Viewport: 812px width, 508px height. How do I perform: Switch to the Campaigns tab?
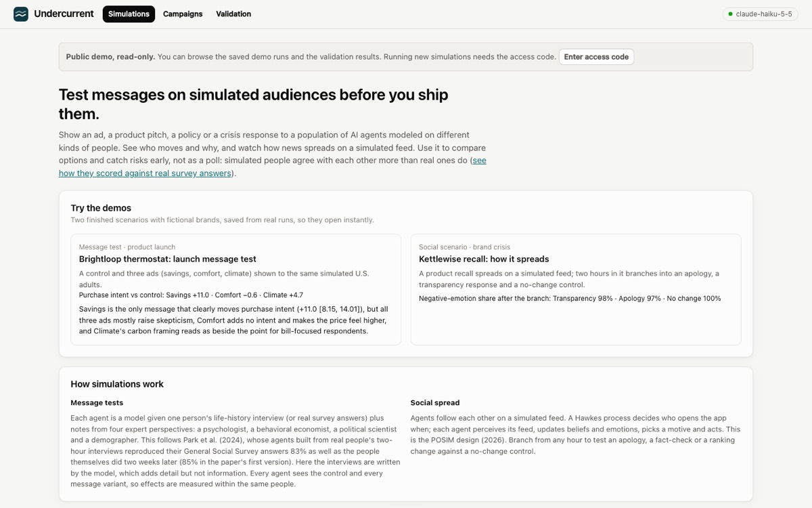click(183, 14)
